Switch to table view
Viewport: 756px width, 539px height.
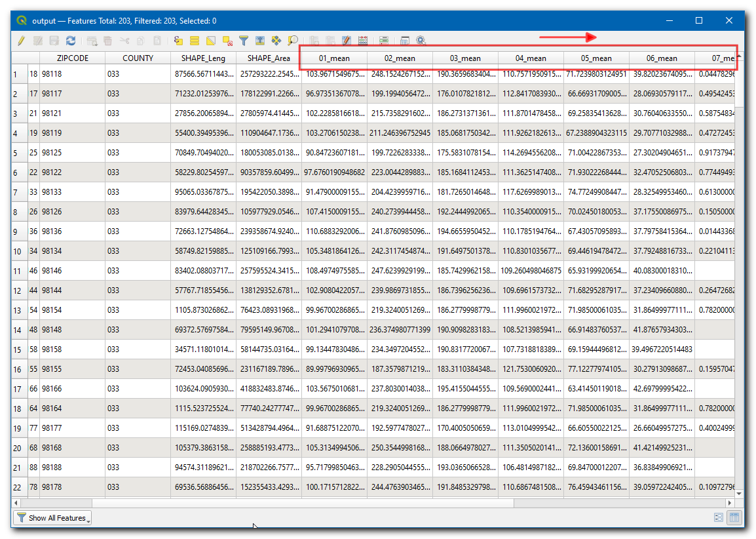pos(734,518)
